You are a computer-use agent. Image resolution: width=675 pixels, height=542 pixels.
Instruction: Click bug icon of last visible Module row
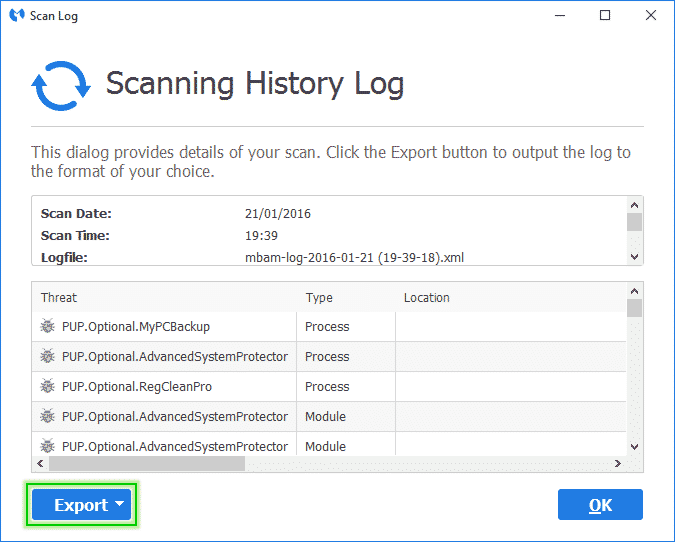(x=47, y=446)
